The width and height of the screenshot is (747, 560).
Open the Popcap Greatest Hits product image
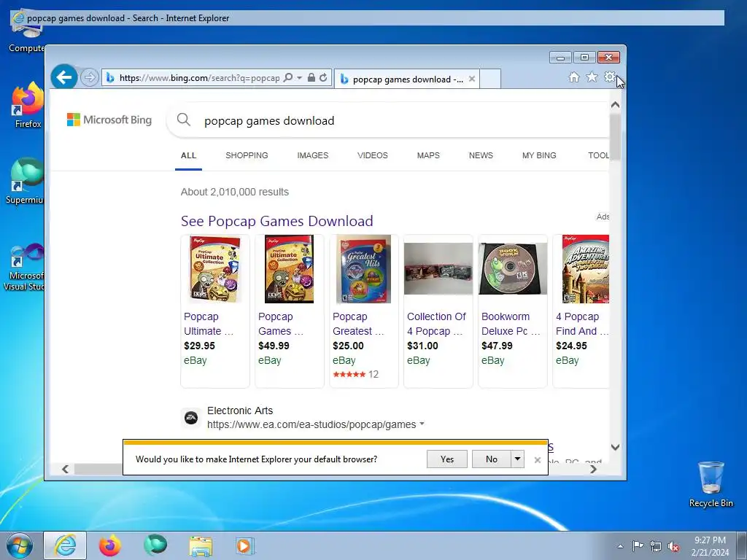click(x=364, y=269)
